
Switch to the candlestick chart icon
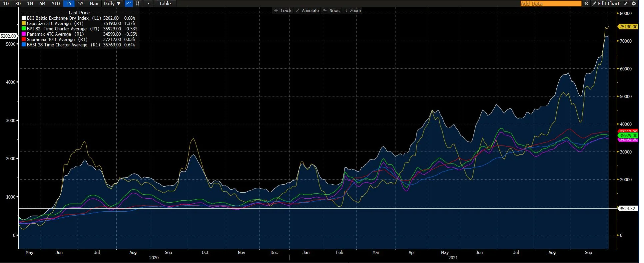point(137,4)
